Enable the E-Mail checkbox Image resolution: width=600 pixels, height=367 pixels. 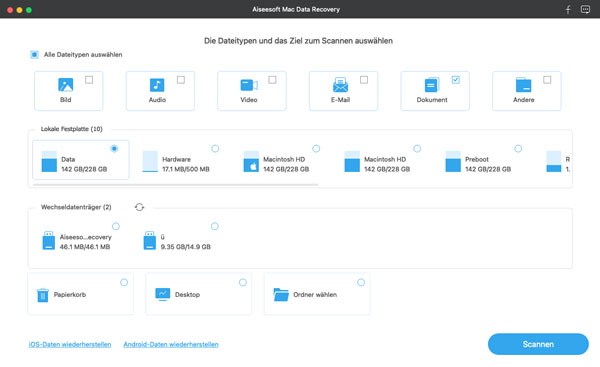364,80
